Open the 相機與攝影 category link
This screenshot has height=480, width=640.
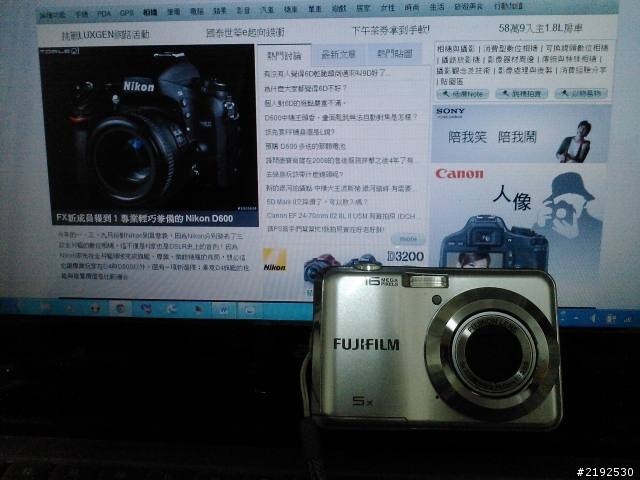coord(456,49)
